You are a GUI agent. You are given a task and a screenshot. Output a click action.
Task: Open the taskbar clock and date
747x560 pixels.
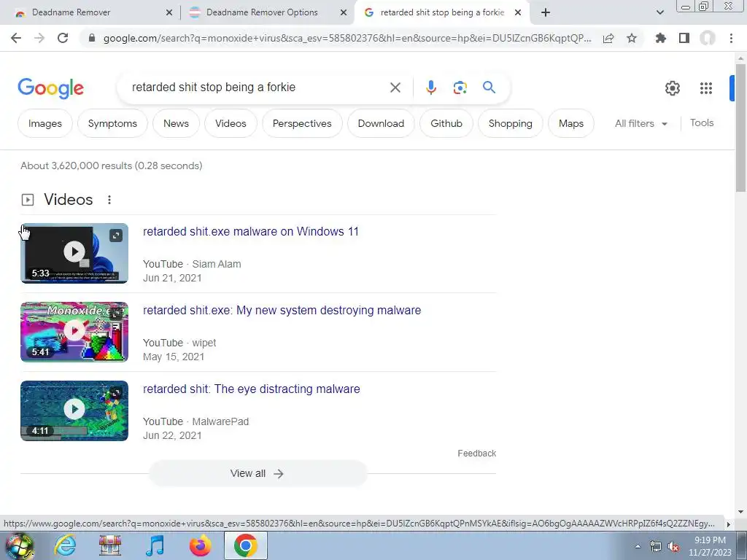pyautogui.click(x=710, y=546)
